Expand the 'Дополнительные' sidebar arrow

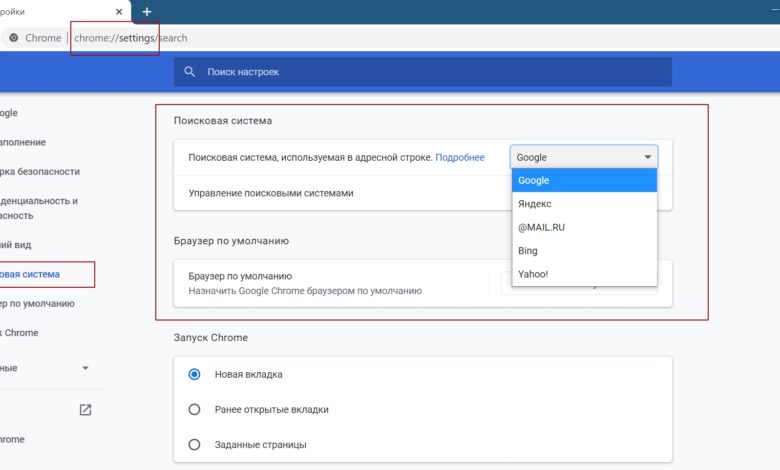pyautogui.click(x=85, y=368)
